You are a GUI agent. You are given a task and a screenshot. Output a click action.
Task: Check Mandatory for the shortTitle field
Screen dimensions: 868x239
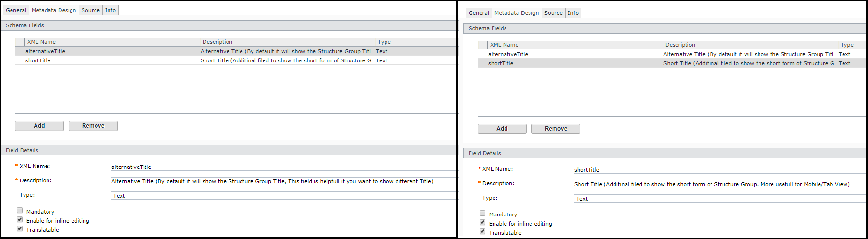click(482, 213)
